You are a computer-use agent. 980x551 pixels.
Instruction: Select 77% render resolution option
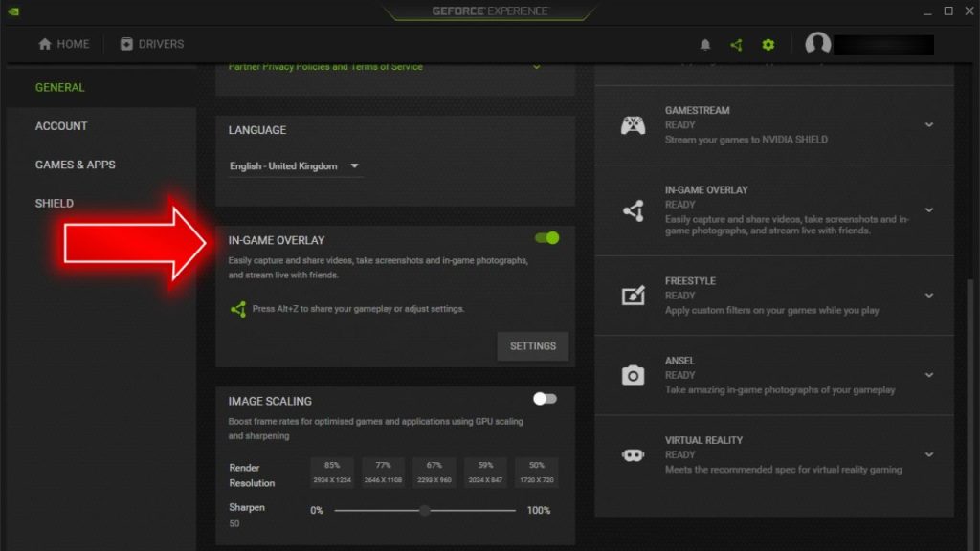click(x=383, y=473)
